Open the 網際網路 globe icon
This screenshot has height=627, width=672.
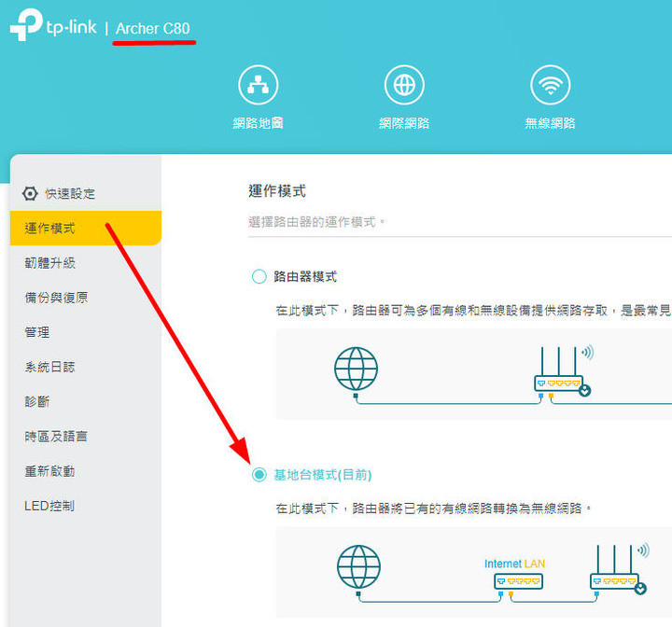404,85
